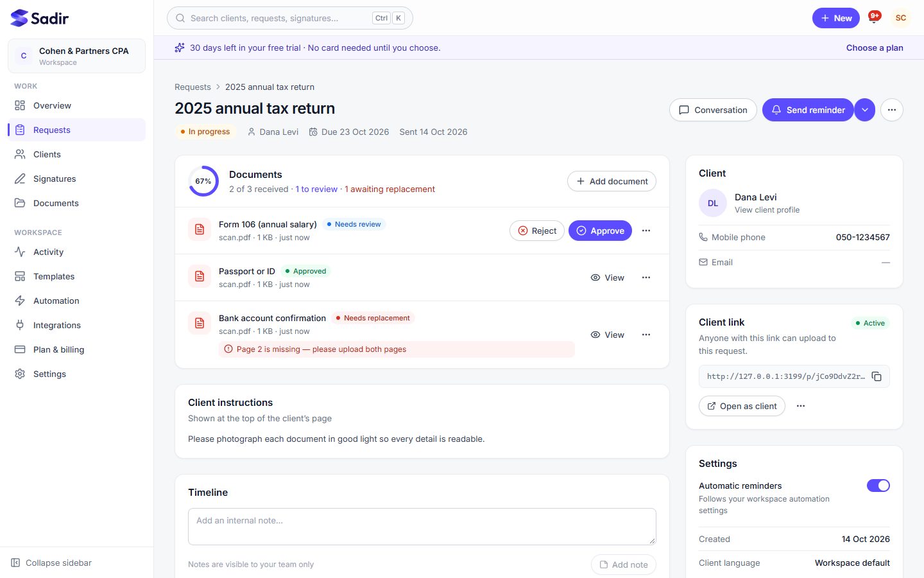Click the internal note text area
The height and width of the screenshot is (578, 924).
[x=422, y=527]
